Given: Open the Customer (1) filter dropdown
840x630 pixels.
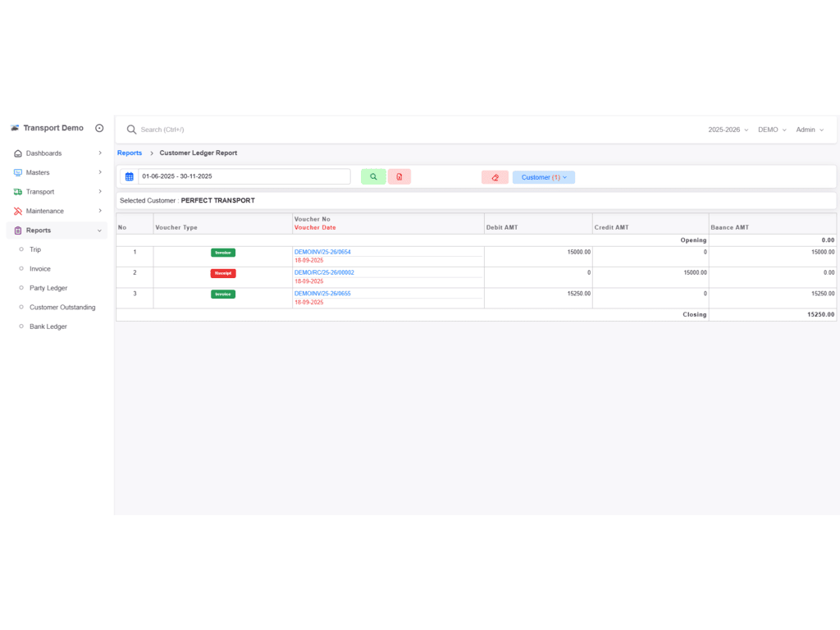Looking at the screenshot, I should (x=544, y=177).
